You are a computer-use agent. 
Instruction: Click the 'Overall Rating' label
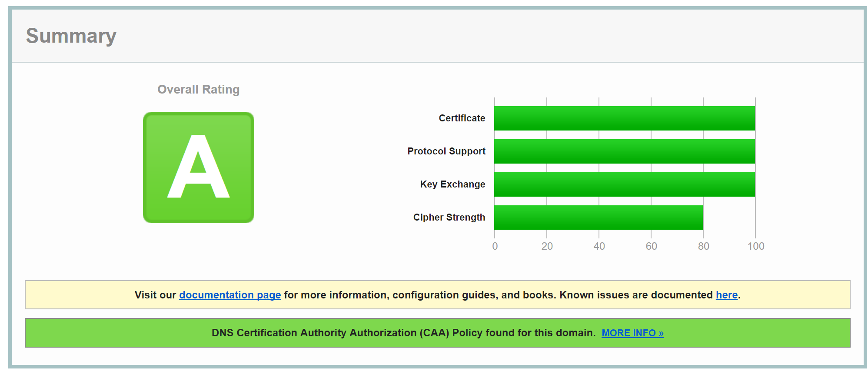(198, 89)
